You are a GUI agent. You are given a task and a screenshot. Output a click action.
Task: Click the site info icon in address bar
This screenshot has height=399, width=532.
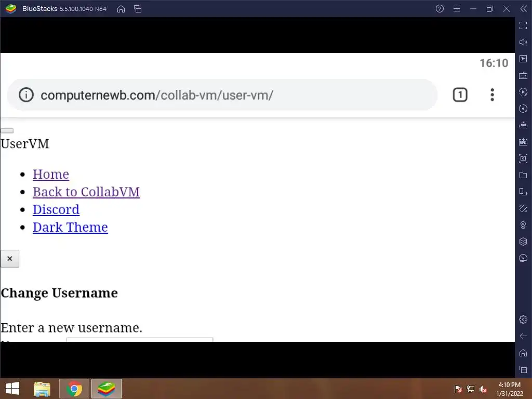(26, 95)
